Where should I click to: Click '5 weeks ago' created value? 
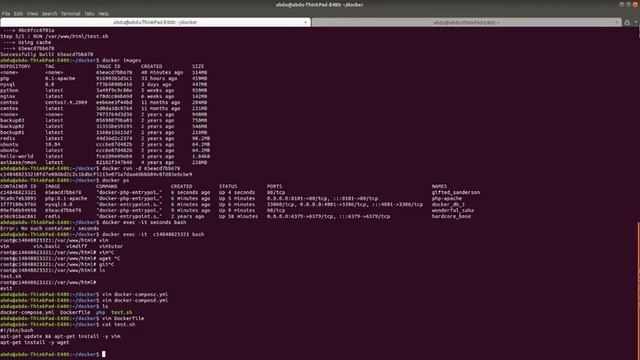coord(158,91)
